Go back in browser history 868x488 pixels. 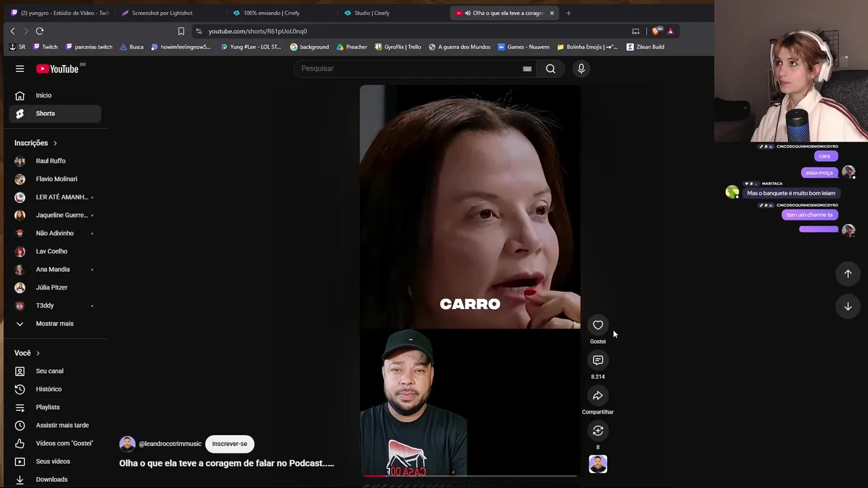(x=12, y=31)
